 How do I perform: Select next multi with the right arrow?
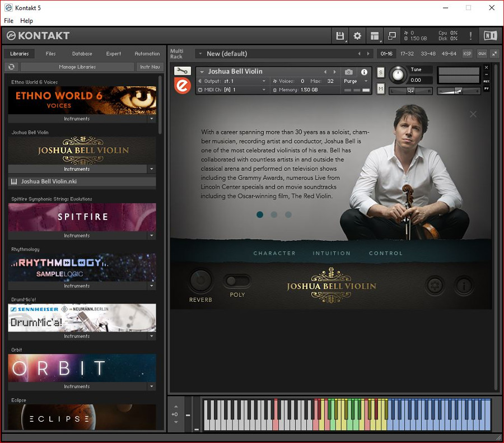368,54
